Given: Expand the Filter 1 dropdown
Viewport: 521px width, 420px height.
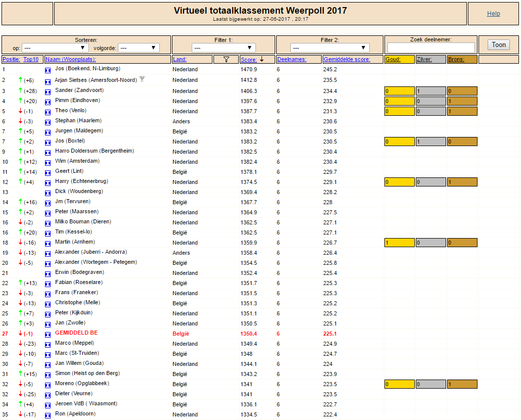Looking at the screenshot, I should point(224,48).
